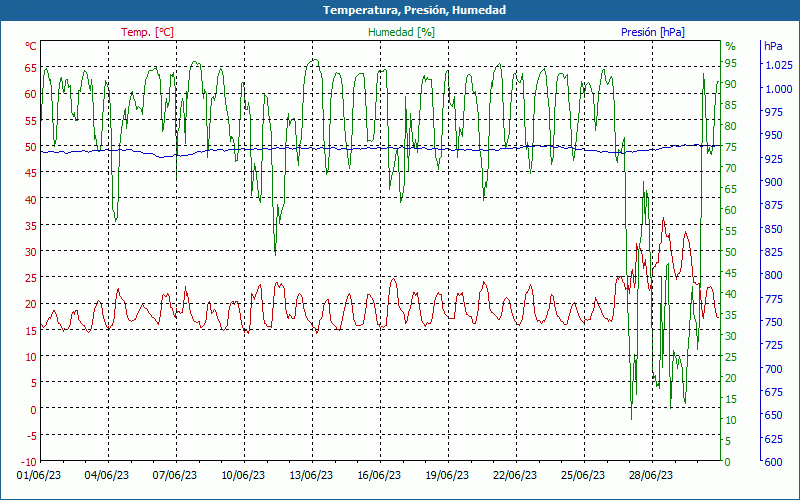This screenshot has width=800, height=500.
Task: Click the date label '01/06/23'
Action: pyautogui.click(x=39, y=475)
